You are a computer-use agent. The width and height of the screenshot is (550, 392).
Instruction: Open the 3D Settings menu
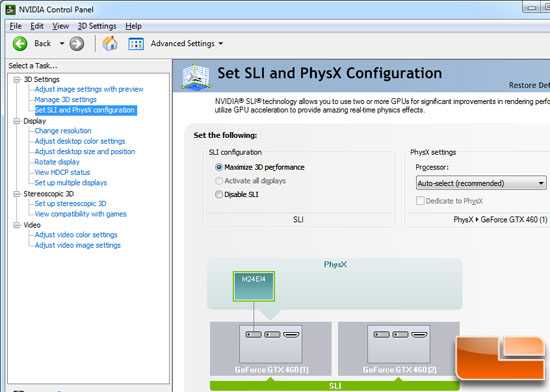click(x=97, y=26)
